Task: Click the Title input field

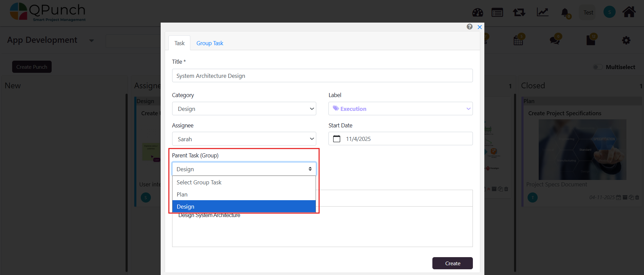Action: [x=322, y=76]
